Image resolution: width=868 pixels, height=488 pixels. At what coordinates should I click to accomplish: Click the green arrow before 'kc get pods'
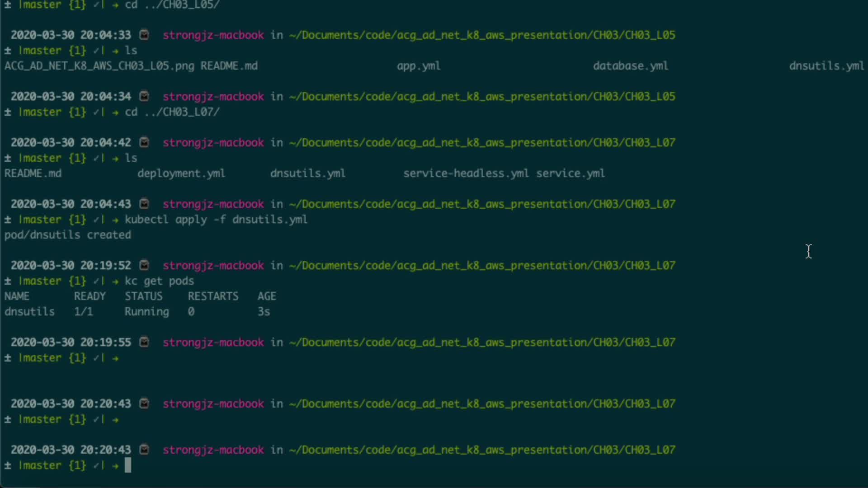(x=116, y=281)
